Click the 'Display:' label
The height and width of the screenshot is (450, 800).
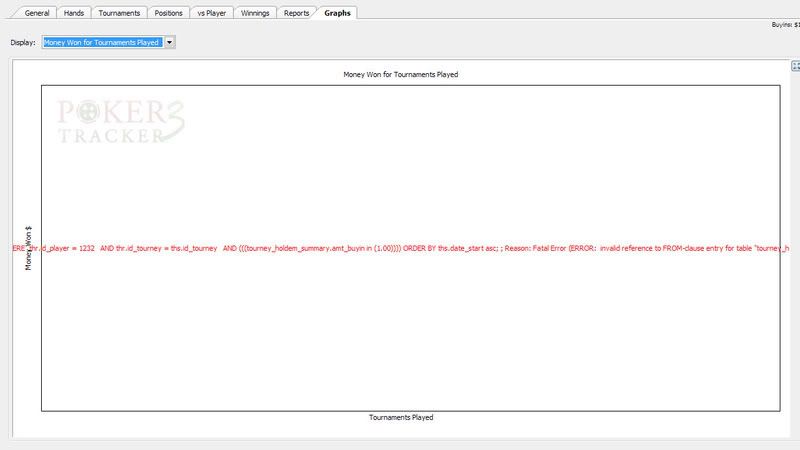point(22,43)
